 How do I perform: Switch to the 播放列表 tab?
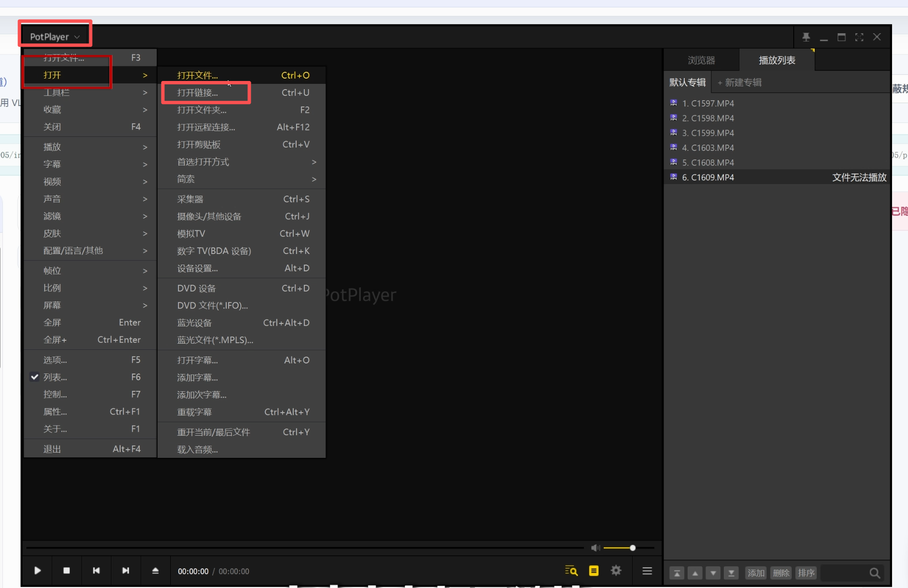pyautogui.click(x=777, y=60)
